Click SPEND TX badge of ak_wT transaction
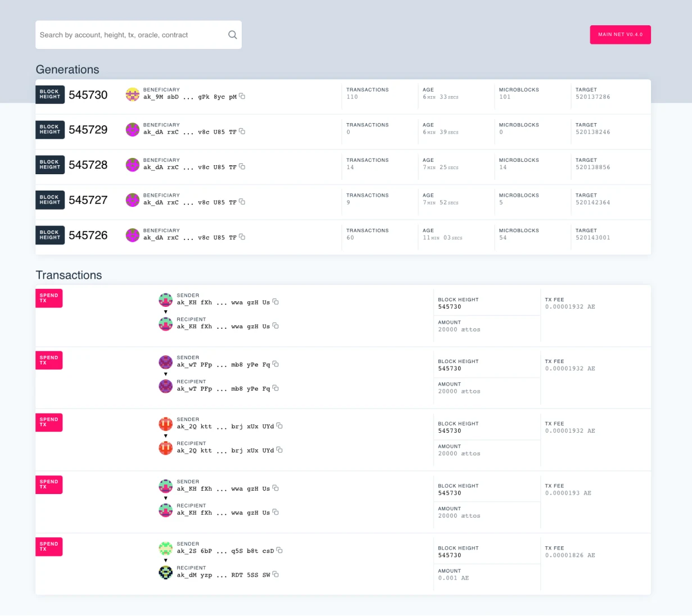The width and height of the screenshot is (692, 616). pyautogui.click(x=49, y=360)
